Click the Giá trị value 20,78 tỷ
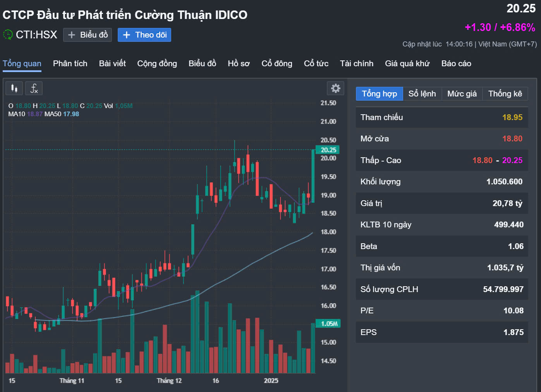This screenshot has width=541, height=392. (507, 203)
